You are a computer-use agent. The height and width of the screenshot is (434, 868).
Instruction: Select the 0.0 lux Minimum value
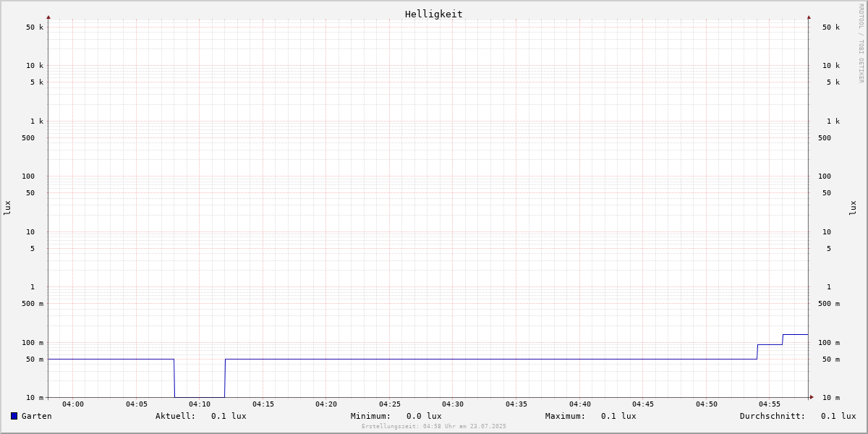coord(424,416)
